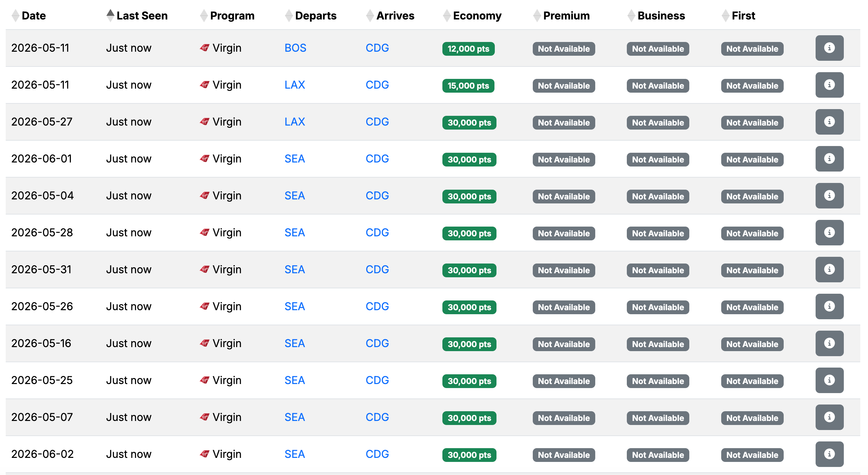The height and width of the screenshot is (475, 868).
Task: Open details for the 2026-05-16 flight
Action: [829, 343]
